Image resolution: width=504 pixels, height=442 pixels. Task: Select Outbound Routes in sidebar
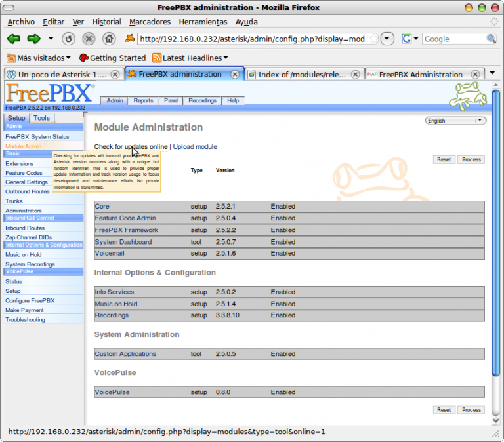pyautogui.click(x=28, y=191)
